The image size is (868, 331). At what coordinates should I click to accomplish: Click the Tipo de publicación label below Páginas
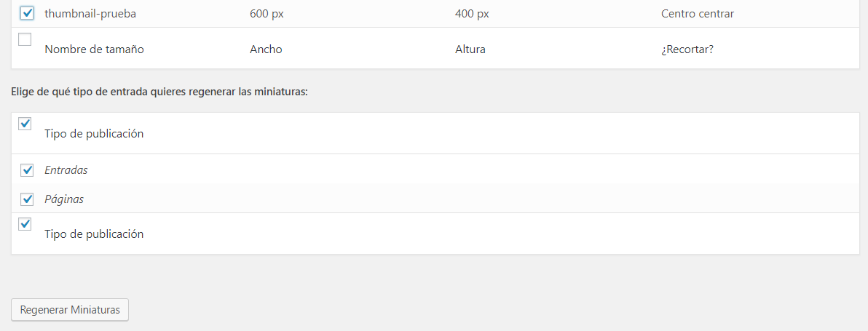[x=94, y=234]
